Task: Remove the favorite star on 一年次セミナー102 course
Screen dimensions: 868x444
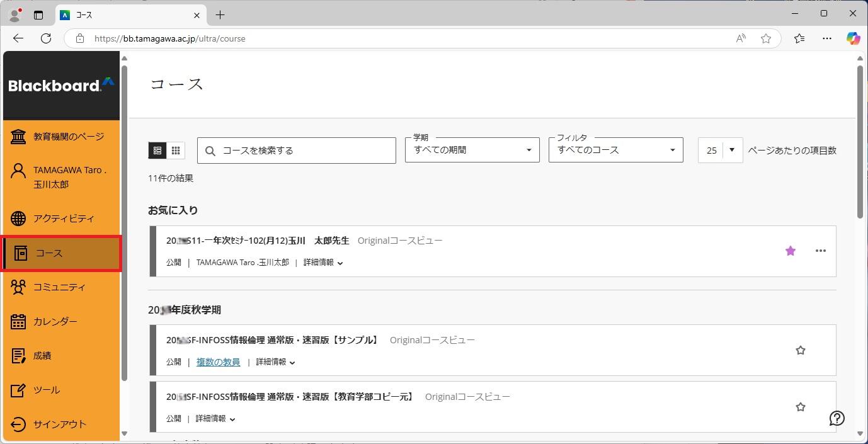Action: coord(791,251)
